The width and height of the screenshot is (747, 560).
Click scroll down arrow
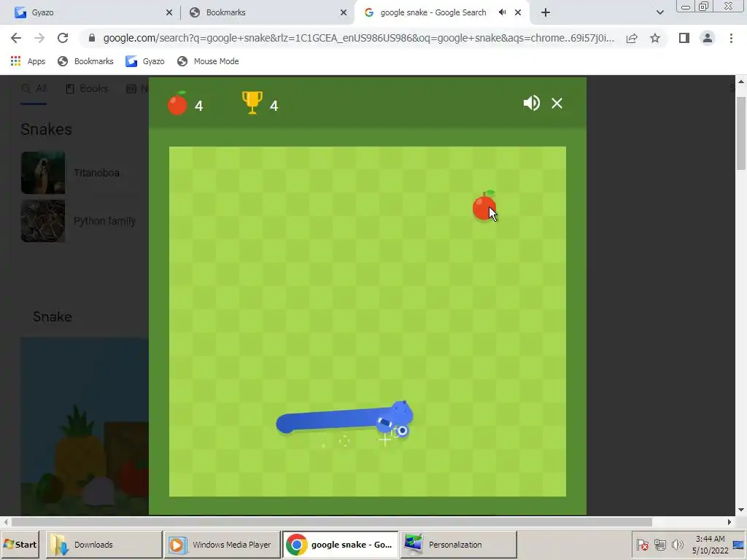coord(741,510)
